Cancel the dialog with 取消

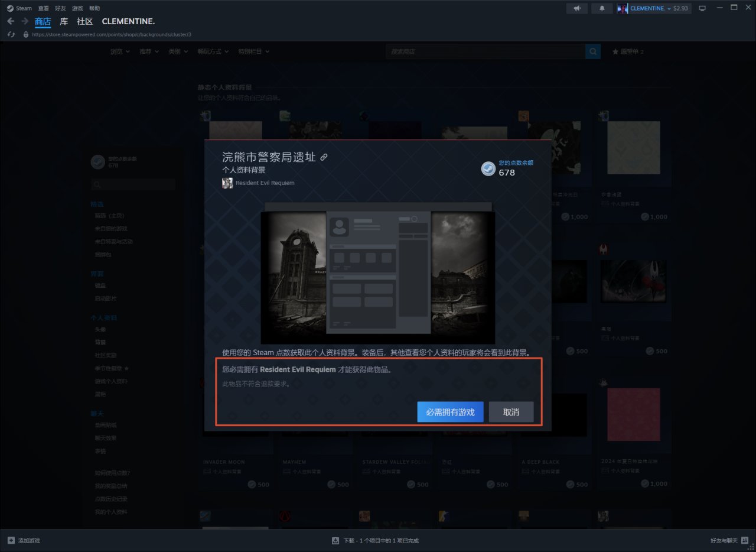tap(511, 412)
